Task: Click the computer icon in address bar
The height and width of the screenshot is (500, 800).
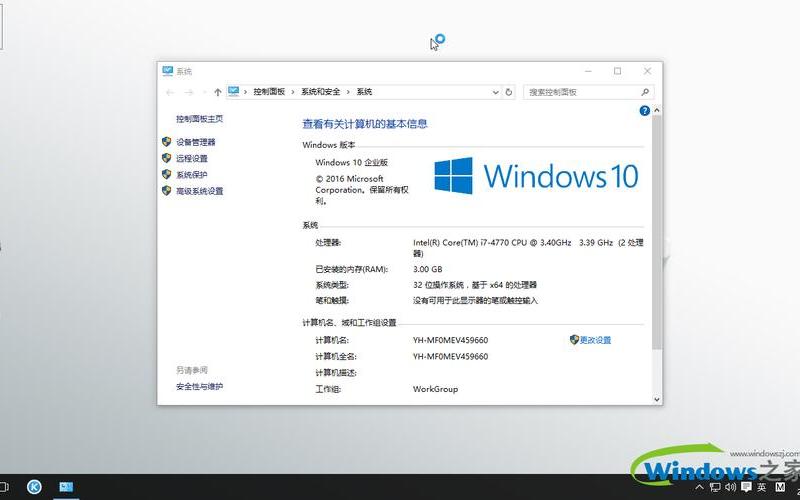Action: 234,92
